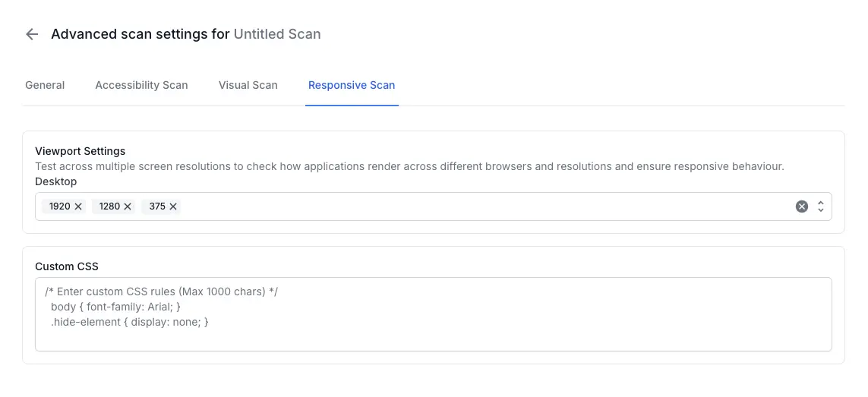868x397 pixels.
Task: Go back using the left arrow icon
Action: click(32, 34)
